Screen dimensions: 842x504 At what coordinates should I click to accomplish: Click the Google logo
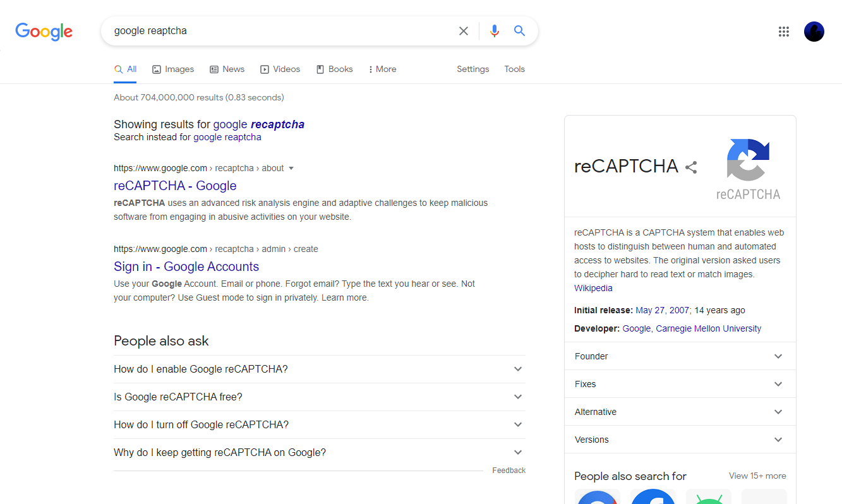44,32
